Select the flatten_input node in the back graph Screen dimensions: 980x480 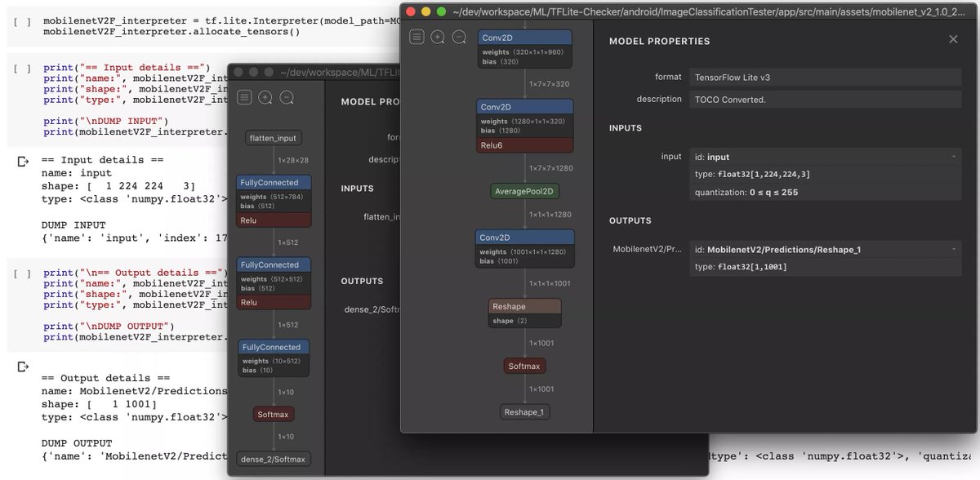(273, 137)
